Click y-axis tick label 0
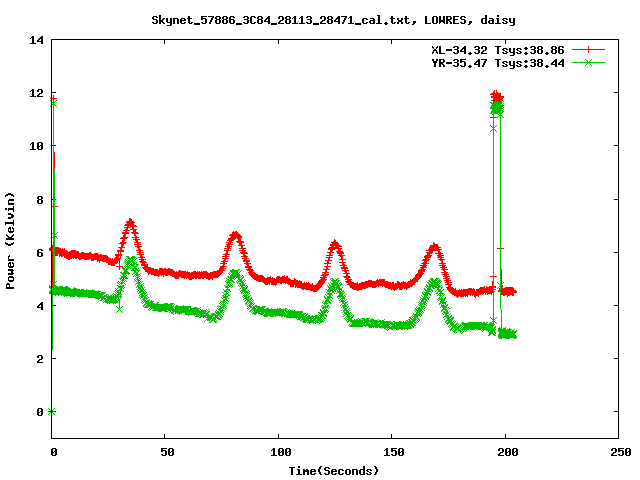 coord(40,412)
